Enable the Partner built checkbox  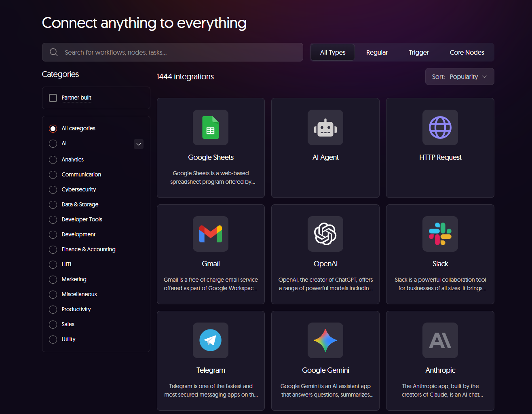pos(53,98)
